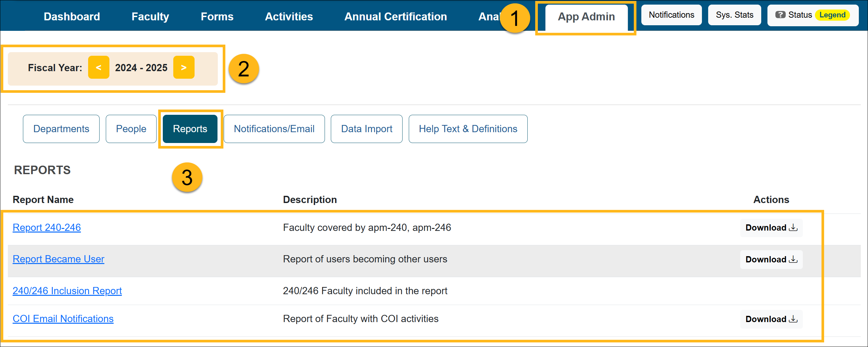Select the Reports tab
Image resolution: width=868 pixels, height=347 pixels.
190,129
